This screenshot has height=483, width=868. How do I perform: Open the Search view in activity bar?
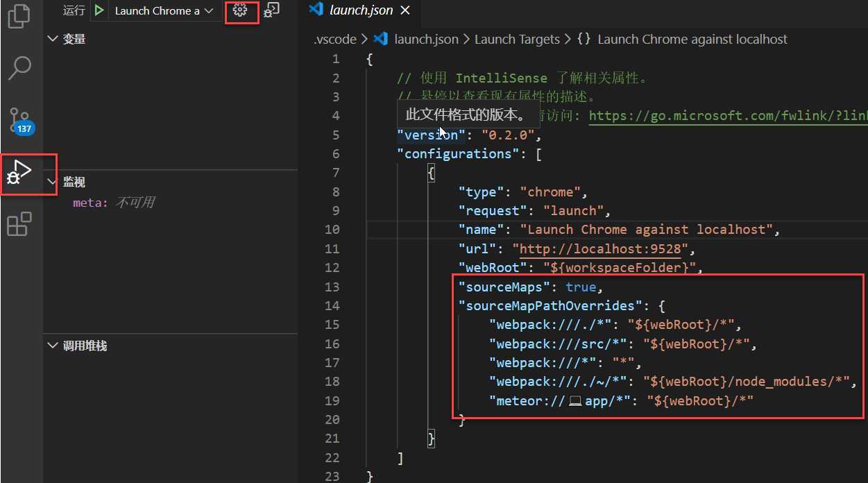pyautogui.click(x=19, y=68)
